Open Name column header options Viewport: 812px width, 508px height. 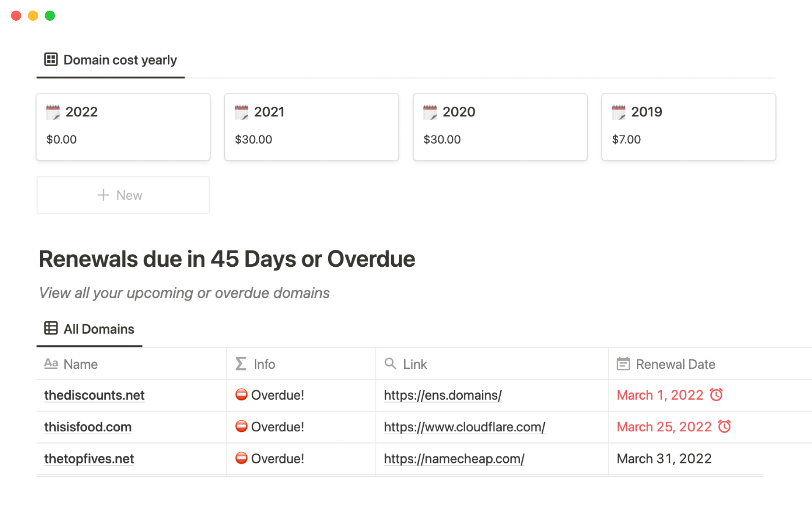click(x=80, y=364)
